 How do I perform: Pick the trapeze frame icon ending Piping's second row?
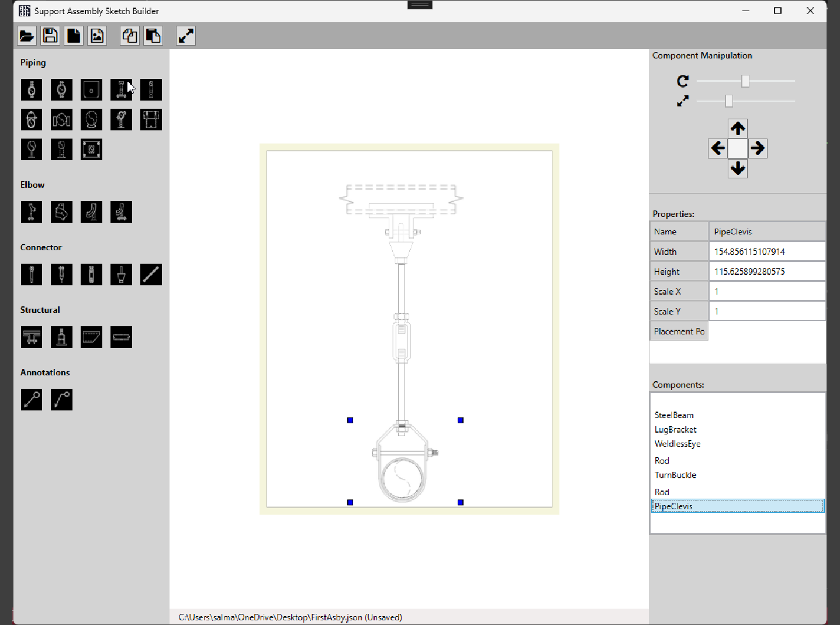(x=151, y=120)
